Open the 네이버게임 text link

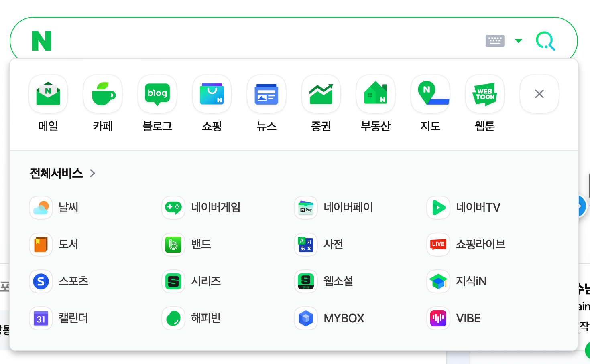(216, 208)
